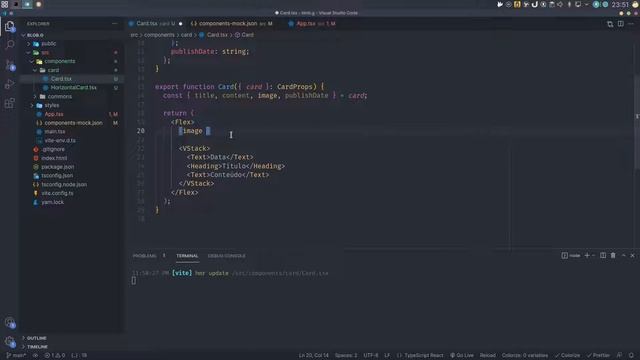Click yellow tray icon in top panel
Viewport: 640px width, 360px height.
click(517, 4)
